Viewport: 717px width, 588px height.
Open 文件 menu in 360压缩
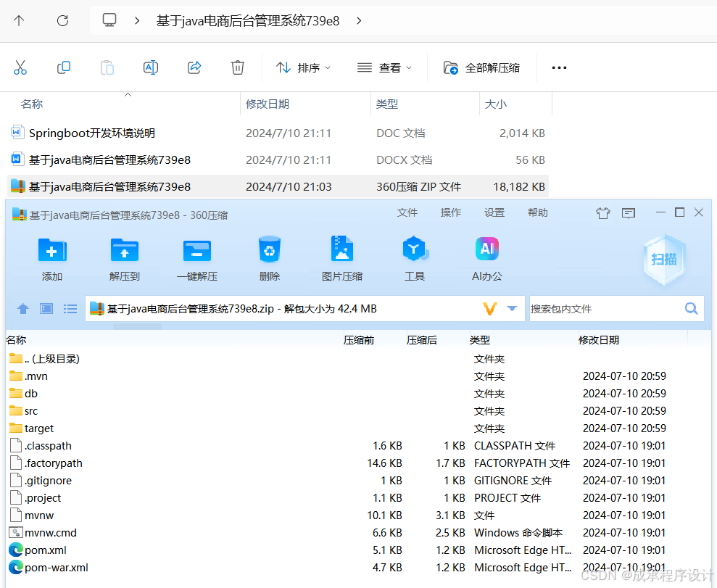pyautogui.click(x=407, y=212)
